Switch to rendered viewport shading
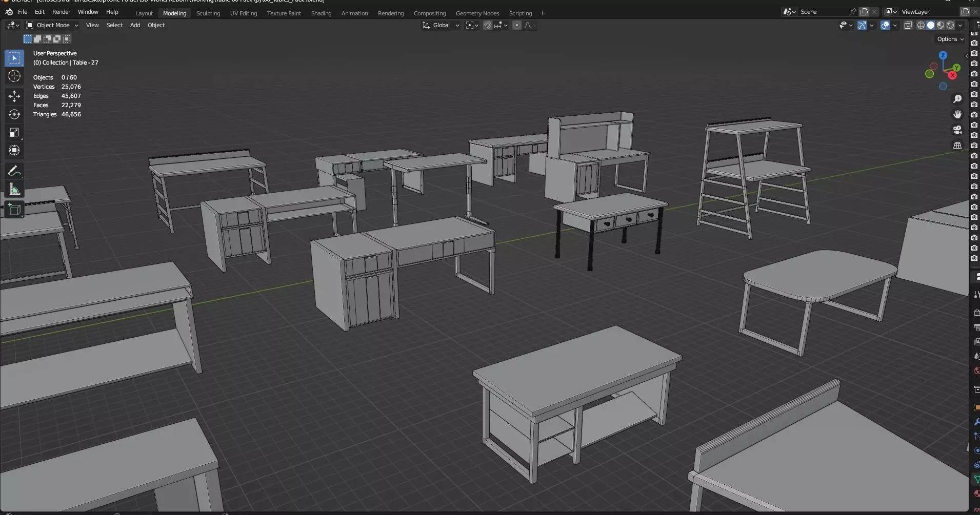Image resolution: width=980 pixels, height=515 pixels. [x=950, y=25]
